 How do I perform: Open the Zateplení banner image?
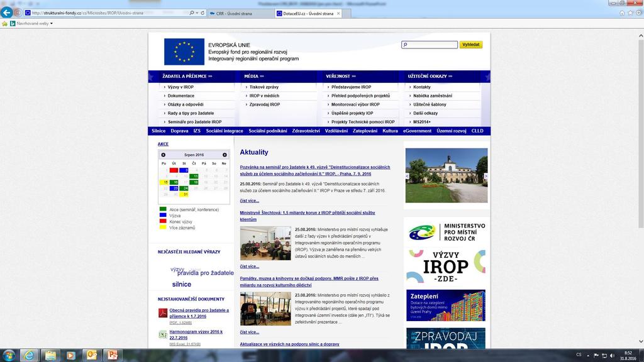[446, 305]
